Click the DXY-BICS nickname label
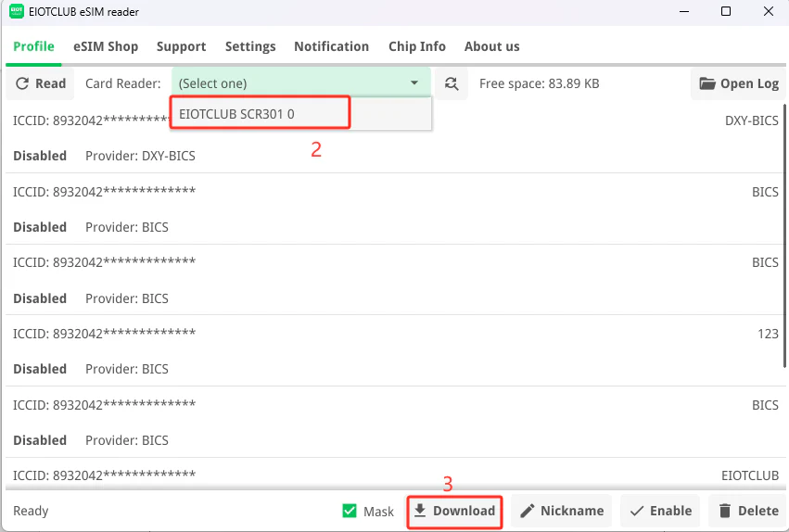 pyautogui.click(x=751, y=120)
